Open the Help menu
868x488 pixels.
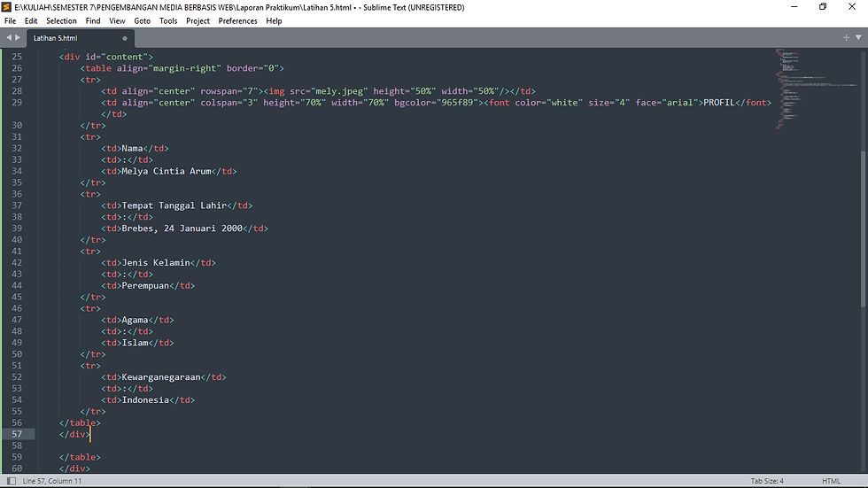pos(274,21)
